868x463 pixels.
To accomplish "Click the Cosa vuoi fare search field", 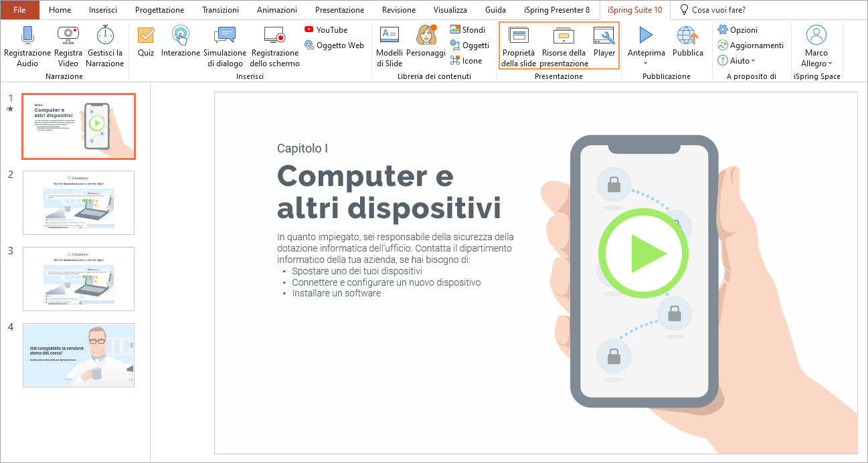I will 717,10.
